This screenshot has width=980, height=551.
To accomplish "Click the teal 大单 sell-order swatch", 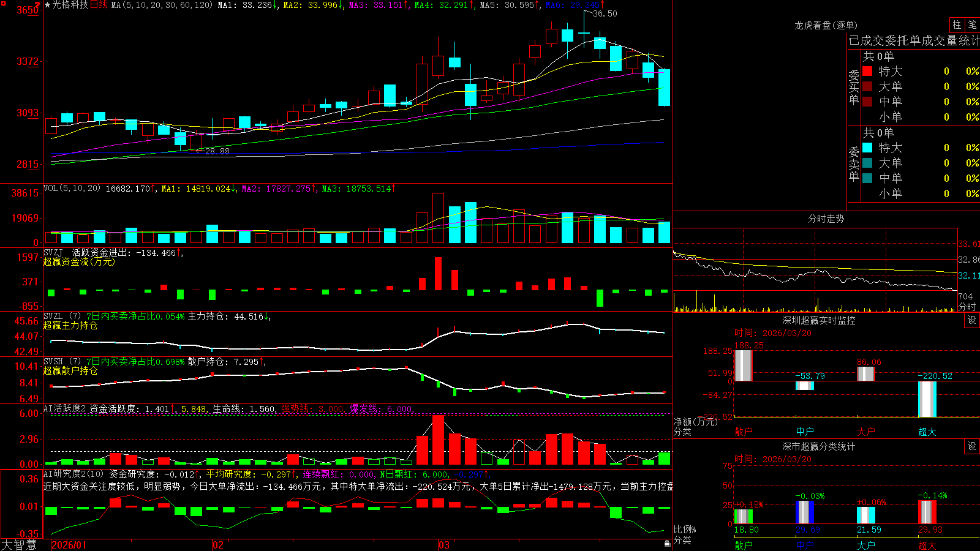I will point(867,163).
